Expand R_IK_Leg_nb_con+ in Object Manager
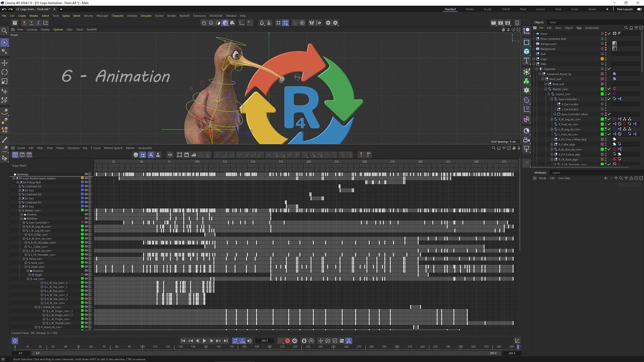Image resolution: width=644 pixels, height=362 pixels. [x=552, y=119]
